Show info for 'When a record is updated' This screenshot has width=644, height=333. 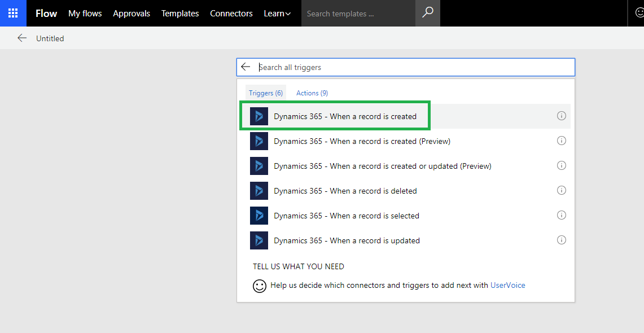point(562,240)
